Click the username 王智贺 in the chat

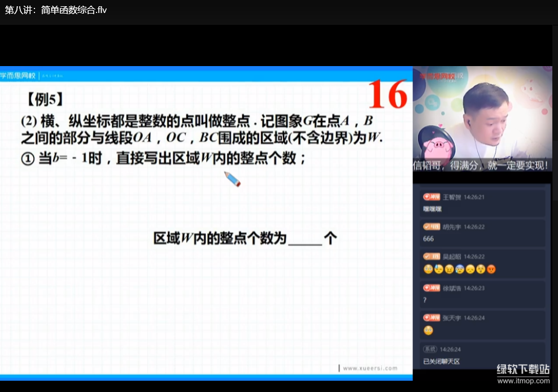coord(452,197)
